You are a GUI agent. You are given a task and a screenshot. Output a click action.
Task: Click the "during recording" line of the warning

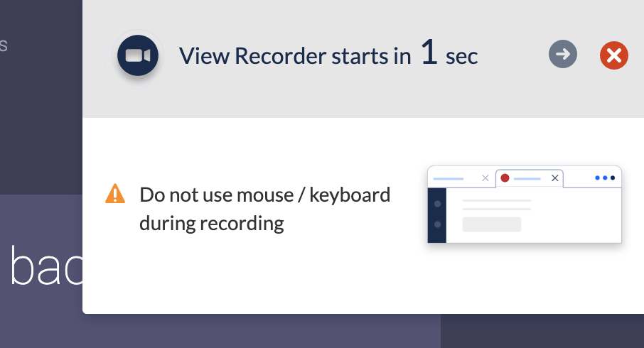[211, 223]
